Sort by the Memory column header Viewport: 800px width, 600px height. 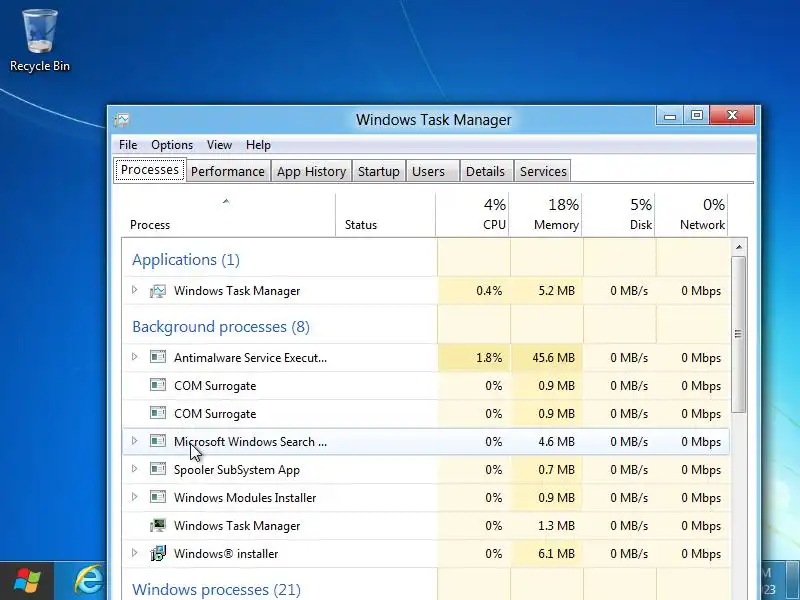[545, 215]
